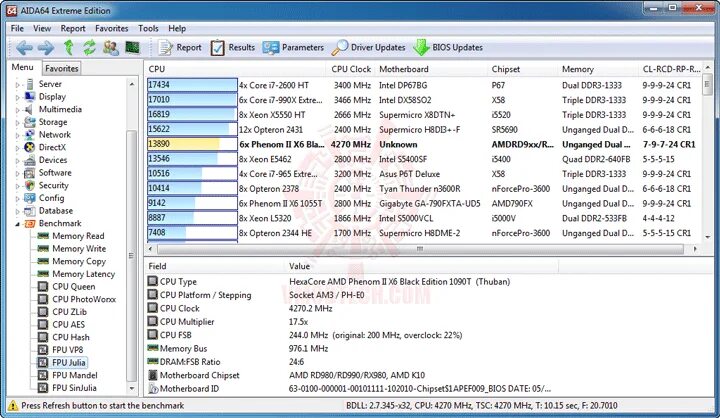Viewport: 720px width, 418px height.
Task: Open the File menu
Action: click(17, 28)
